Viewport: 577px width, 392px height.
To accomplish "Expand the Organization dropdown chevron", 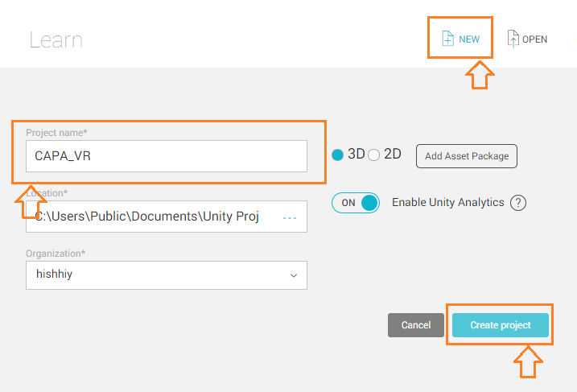I will click(x=294, y=275).
